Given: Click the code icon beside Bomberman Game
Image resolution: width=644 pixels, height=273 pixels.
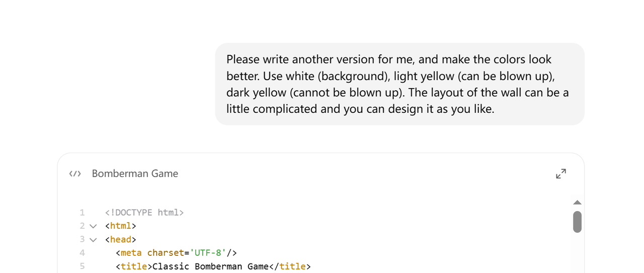Looking at the screenshot, I should tap(75, 174).
